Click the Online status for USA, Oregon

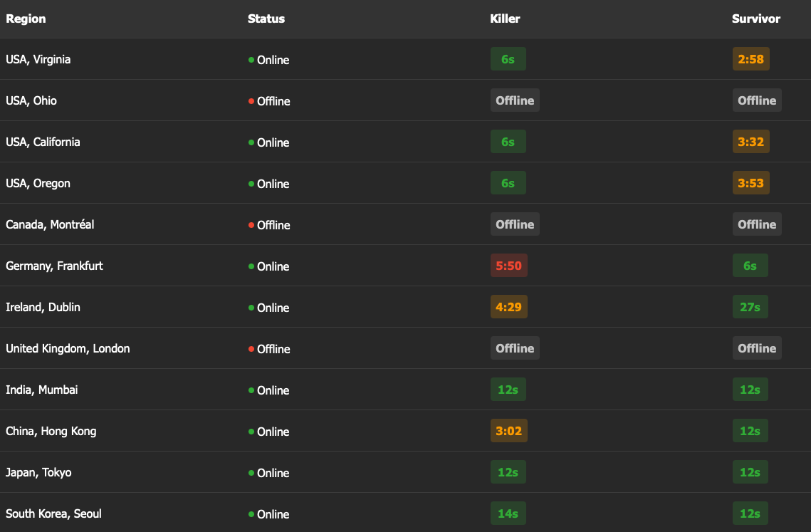click(268, 184)
